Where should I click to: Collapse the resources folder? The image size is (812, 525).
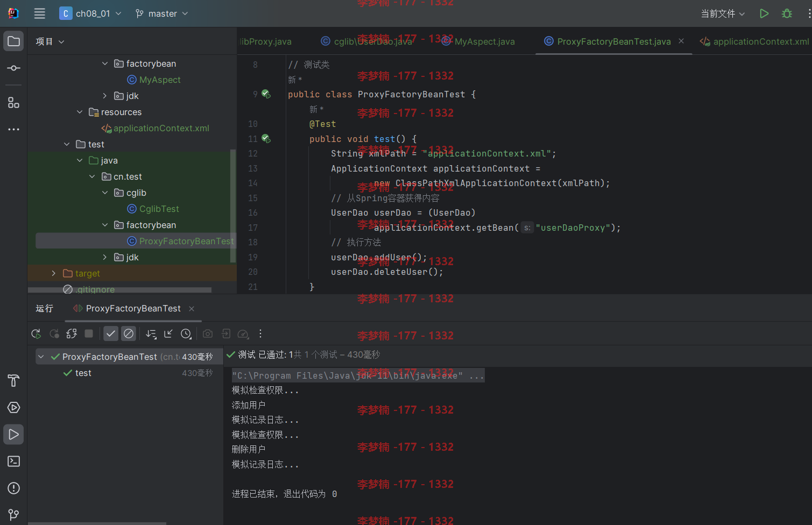click(x=80, y=112)
